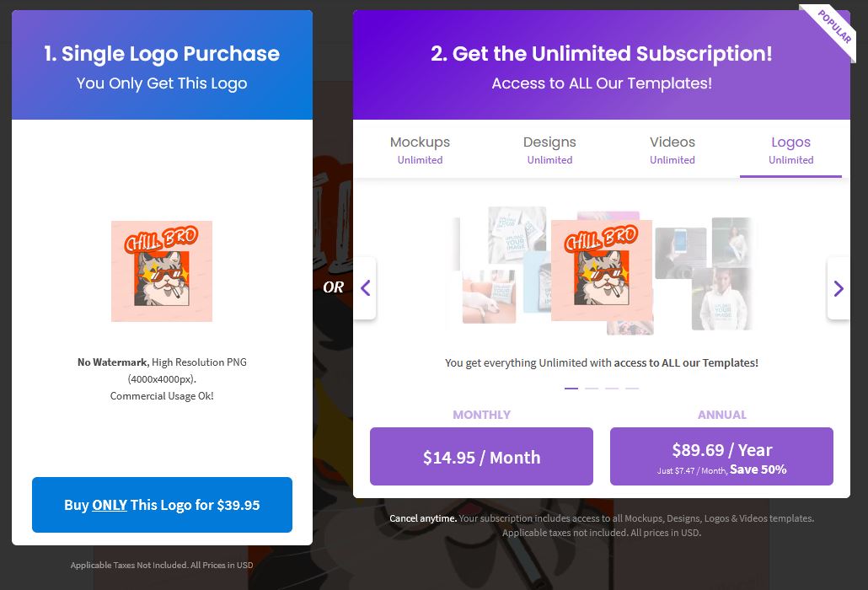This screenshot has width=868, height=590.
Task: Click the right carousel arrow
Action: click(x=839, y=287)
